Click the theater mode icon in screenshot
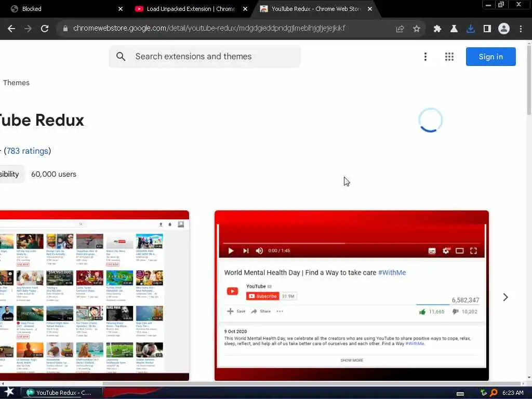532x399 pixels. pyautogui.click(x=459, y=251)
